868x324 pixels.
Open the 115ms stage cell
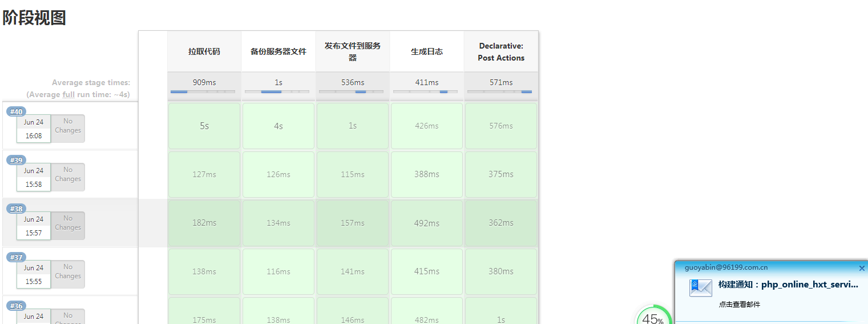353,174
